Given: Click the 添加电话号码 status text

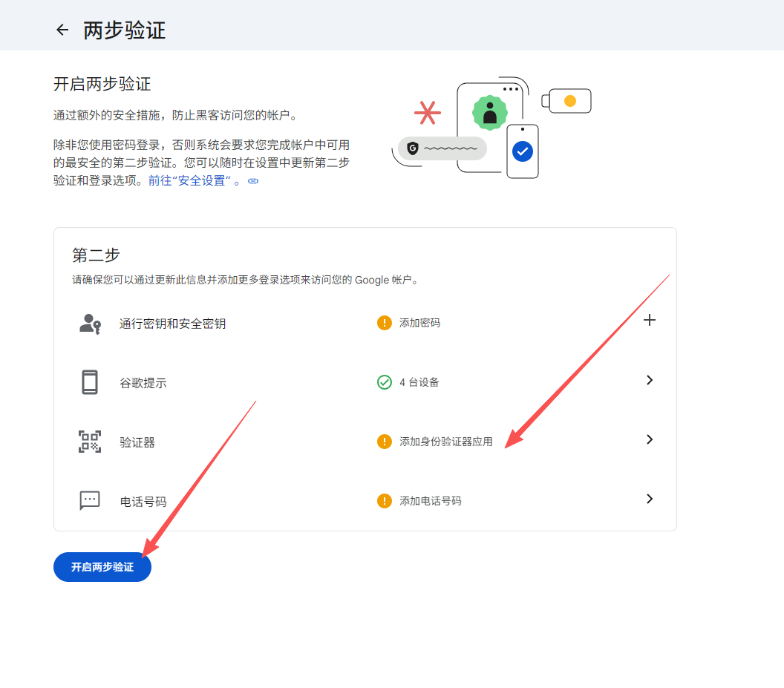Looking at the screenshot, I should 430,501.
